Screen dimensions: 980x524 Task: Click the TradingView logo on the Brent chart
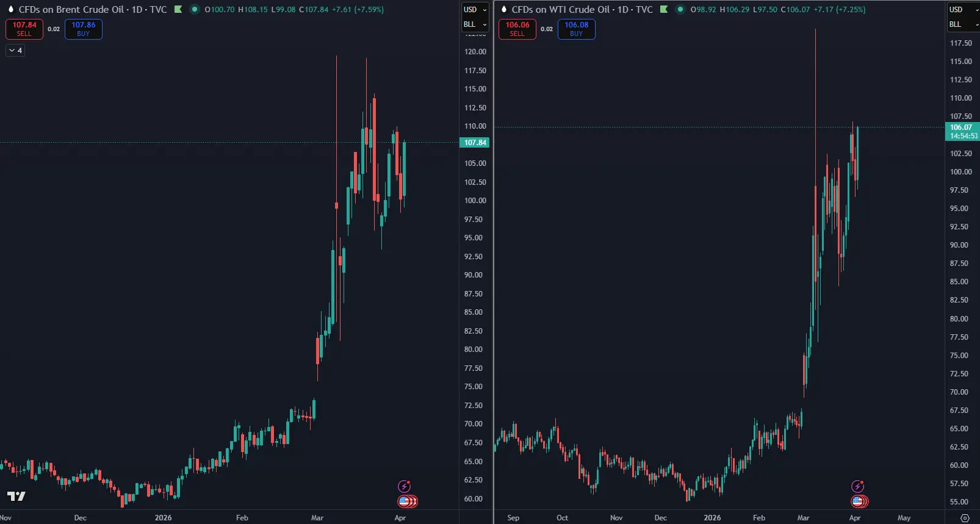[16, 496]
